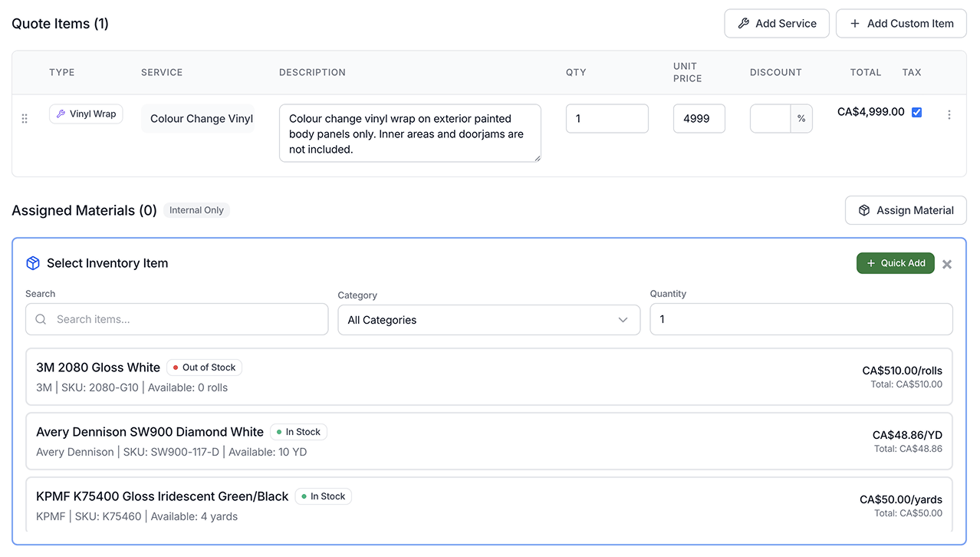Click In Stock badge on KPMF row

(x=323, y=496)
